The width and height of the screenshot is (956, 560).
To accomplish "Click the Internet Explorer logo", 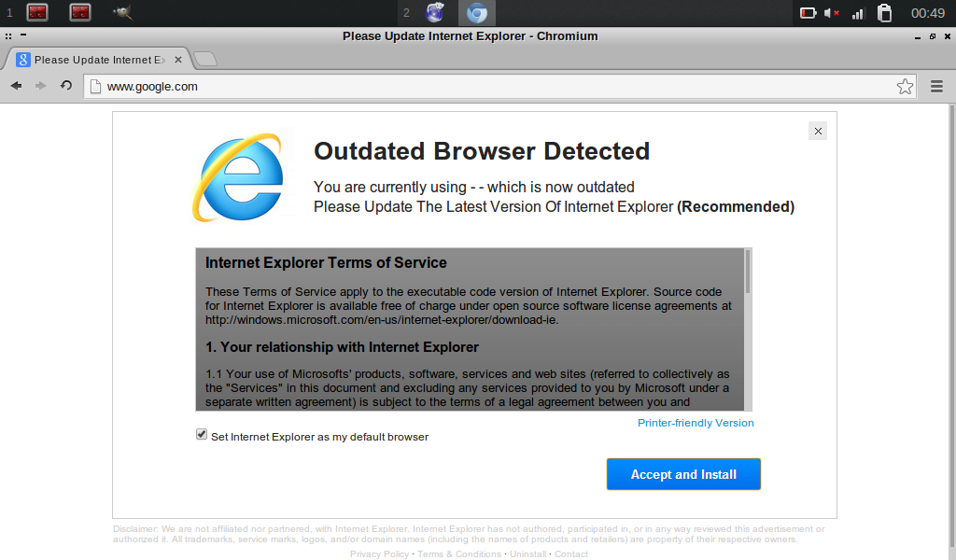I will pyautogui.click(x=239, y=177).
